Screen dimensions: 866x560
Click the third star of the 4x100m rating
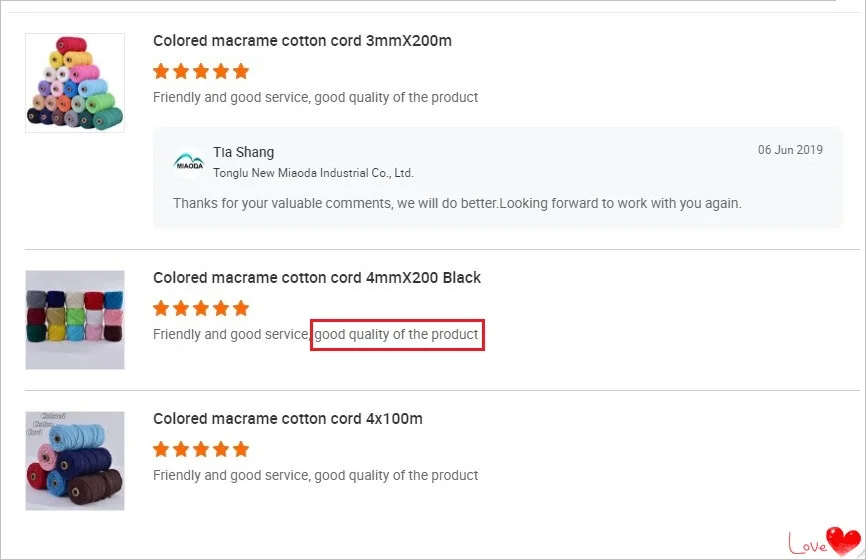[201, 450]
